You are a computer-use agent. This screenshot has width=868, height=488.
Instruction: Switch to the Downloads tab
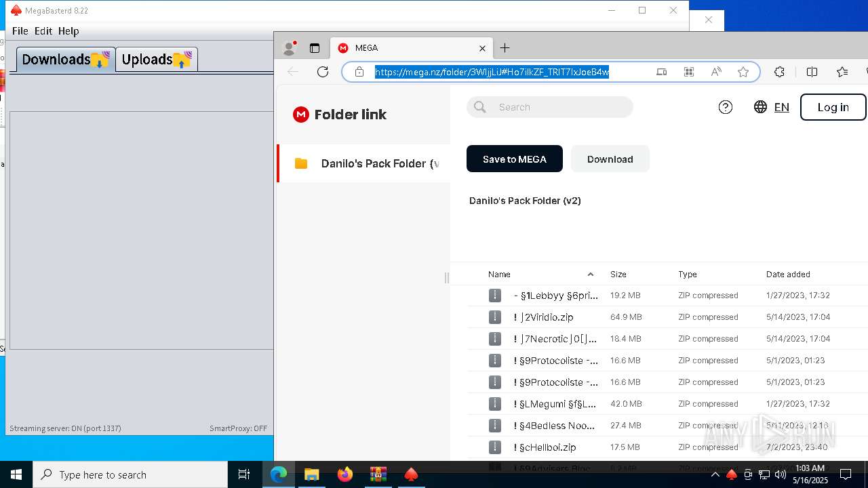66,59
